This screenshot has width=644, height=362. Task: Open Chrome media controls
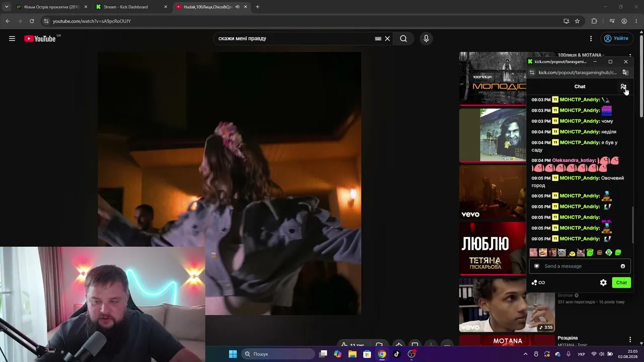tap(612, 21)
